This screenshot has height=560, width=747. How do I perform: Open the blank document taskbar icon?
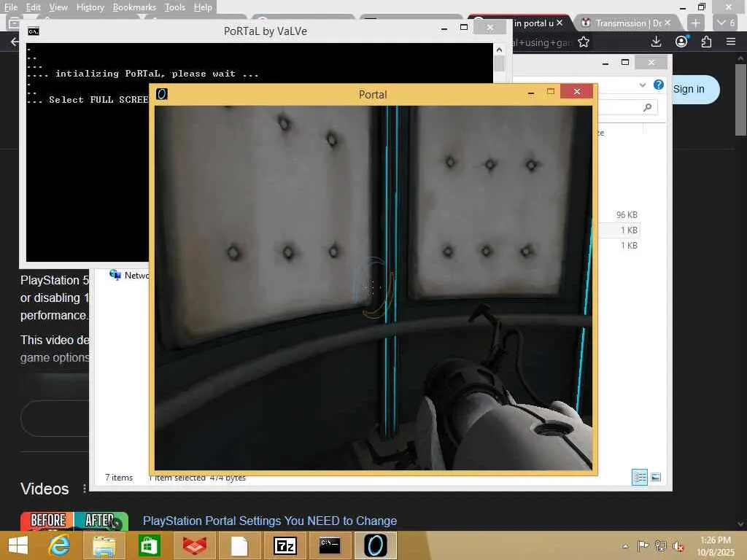[239, 545]
